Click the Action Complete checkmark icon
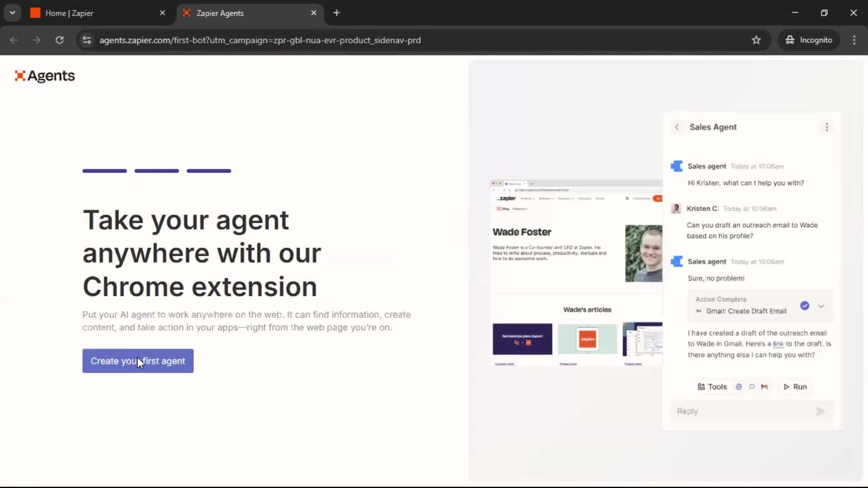This screenshot has width=868, height=488. pyautogui.click(x=805, y=305)
